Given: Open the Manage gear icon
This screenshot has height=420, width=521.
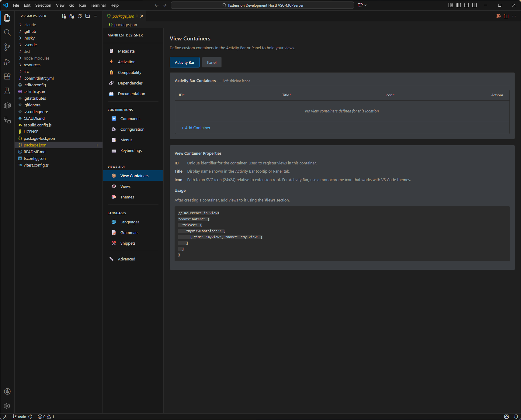Looking at the screenshot, I should tap(7, 406).
